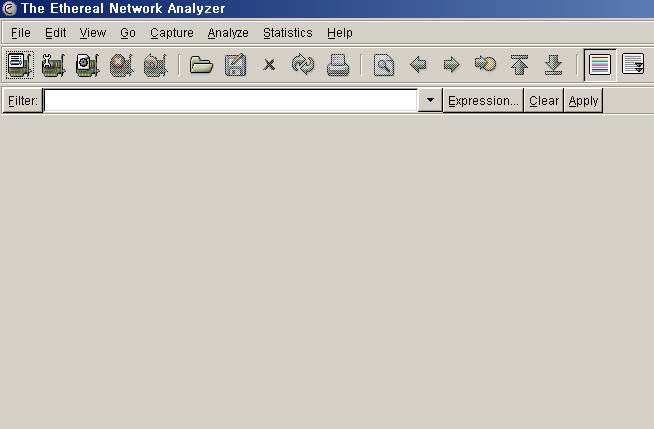654x429 pixels.
Task: Open the File menu
Action: [21, 33]
